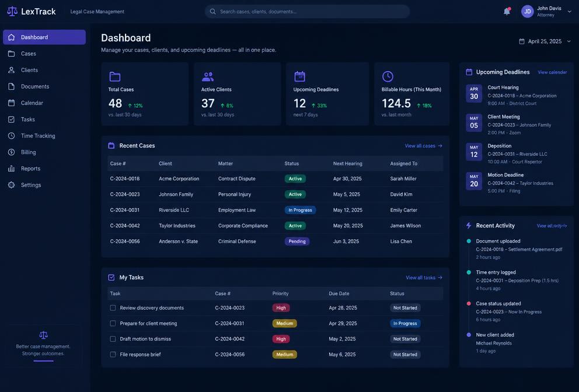The height and width of the screenshot is (392, 579).
Task: Follow the View all cases link
Action: [x=423, y=146]
